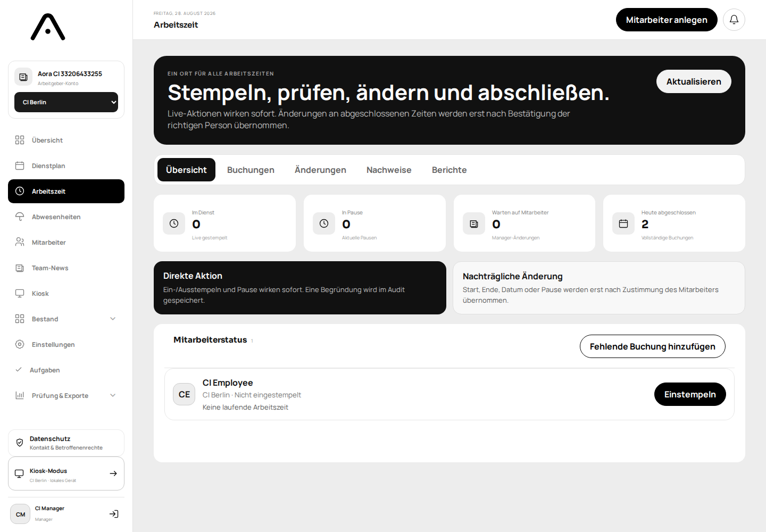Click the Einstellungen gear icon
The image size is (766, 532).
point(20,344)
